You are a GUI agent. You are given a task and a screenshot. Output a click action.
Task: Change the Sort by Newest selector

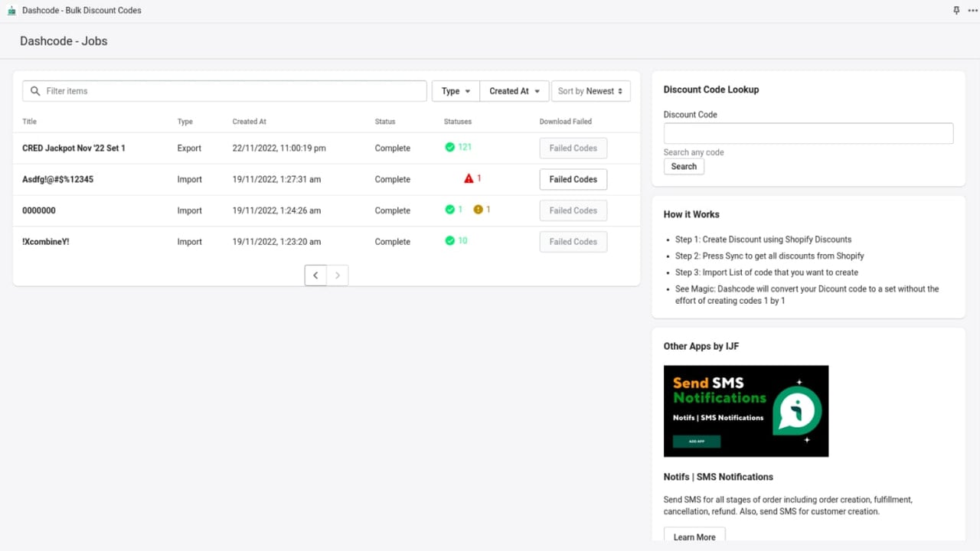click(591, 91)
